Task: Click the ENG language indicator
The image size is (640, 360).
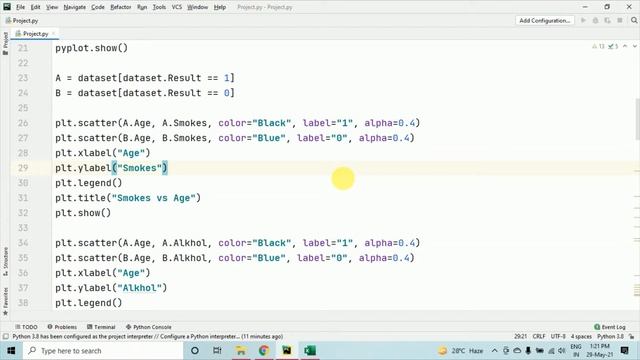Action: tap(576, 351)
